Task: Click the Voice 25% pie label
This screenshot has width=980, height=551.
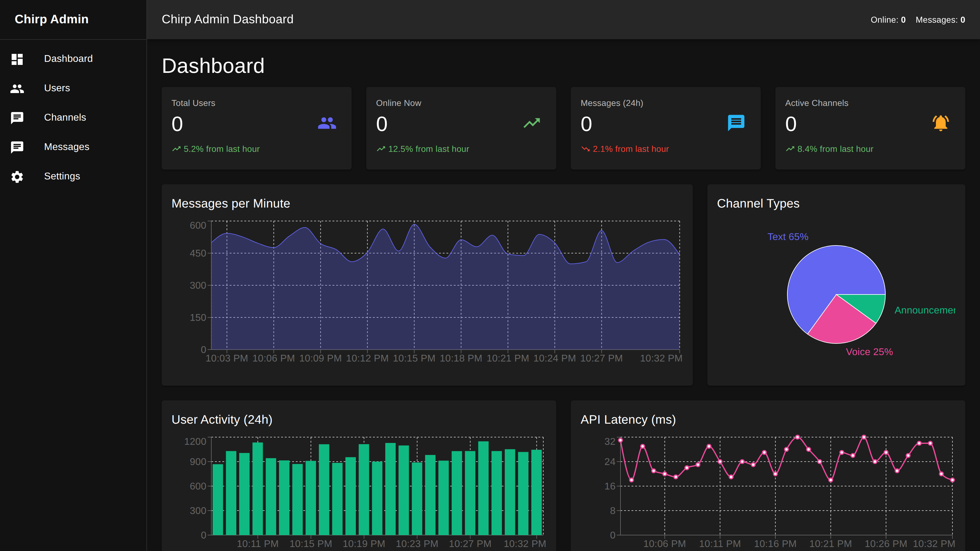Action: 869,352
